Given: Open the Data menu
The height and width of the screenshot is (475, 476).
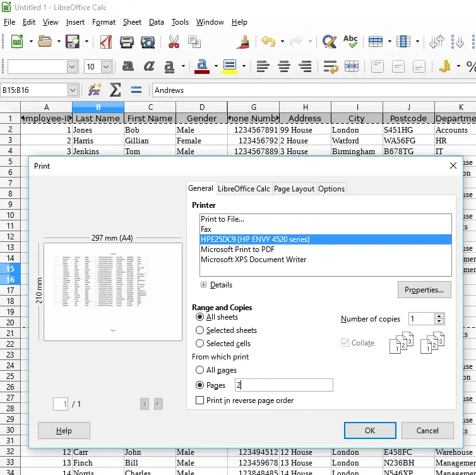Looking at the screenshot, I should (x=157, y=22).
